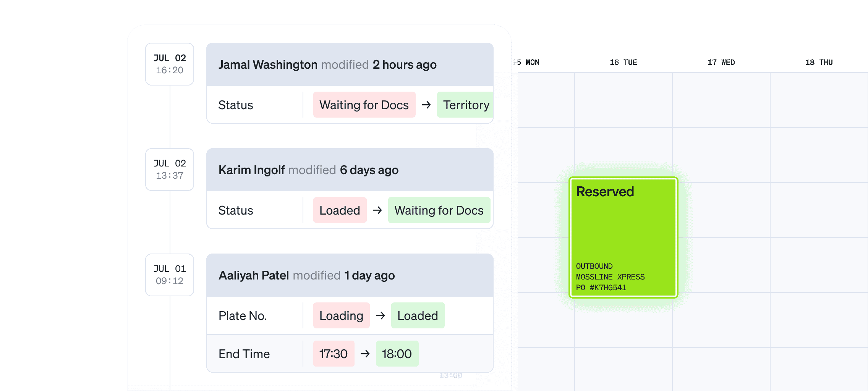Click the arrow between Loaded and Waiting for Docs

coord(377,210)
